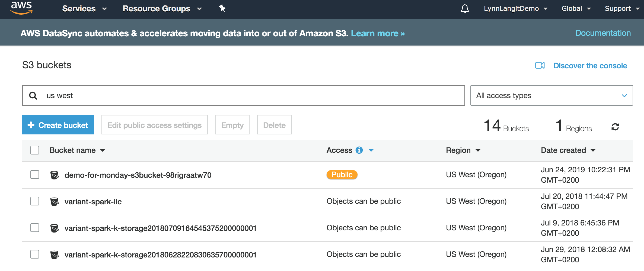The image size is (644, 271).
Task: Click 'US West (Oregon)' in demo-for-monday row
Action: pyautogui.click(x=476, y=175)
